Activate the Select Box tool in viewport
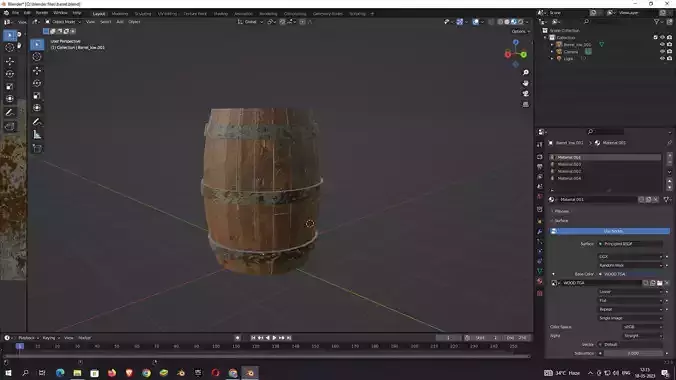Viewport: 676px width, 380px height. [37, 44]
